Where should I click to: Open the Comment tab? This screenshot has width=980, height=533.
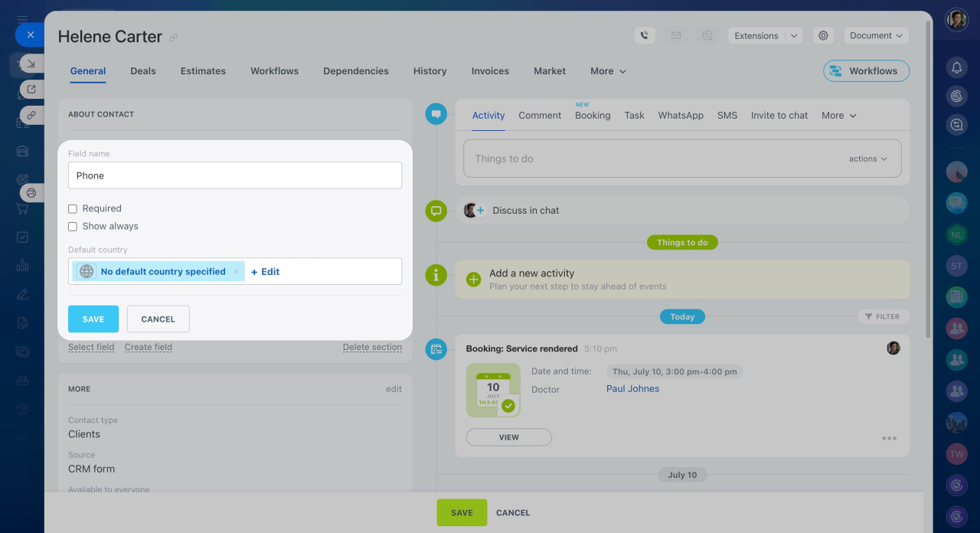click(539, 116)
